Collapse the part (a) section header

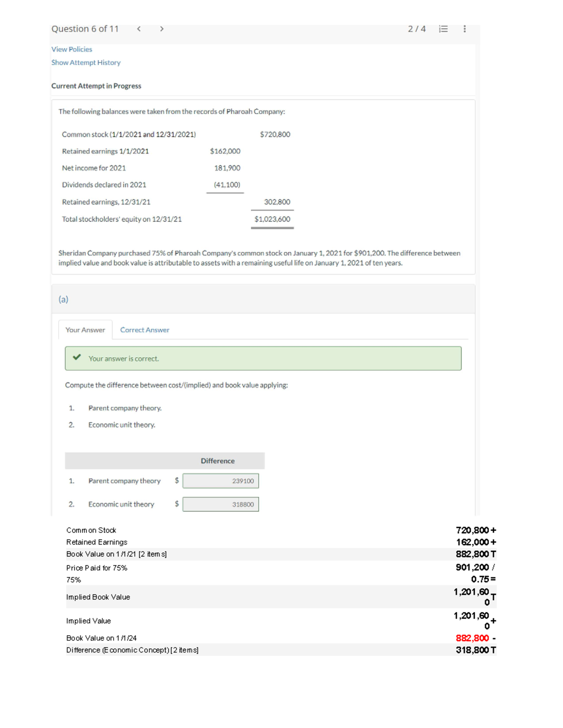point(263,299)
